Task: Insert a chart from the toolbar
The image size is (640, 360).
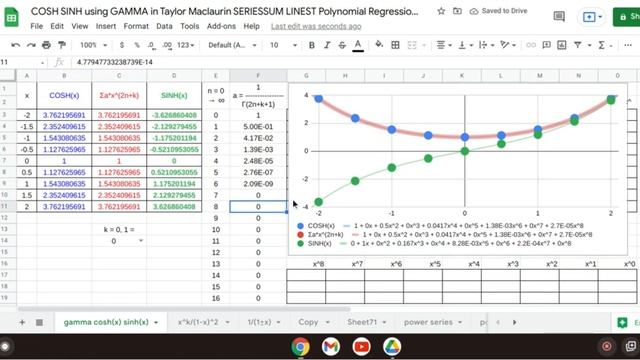Action: [562, 45]
